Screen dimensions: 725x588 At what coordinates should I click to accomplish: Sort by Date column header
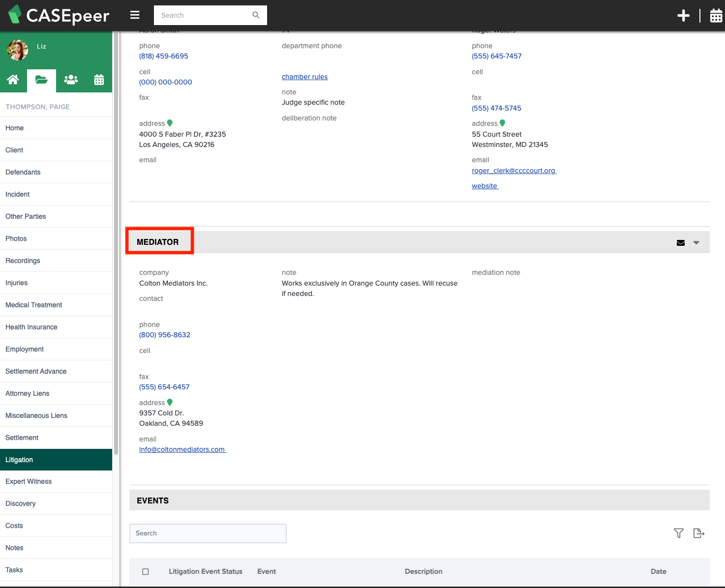pos(659,571)
